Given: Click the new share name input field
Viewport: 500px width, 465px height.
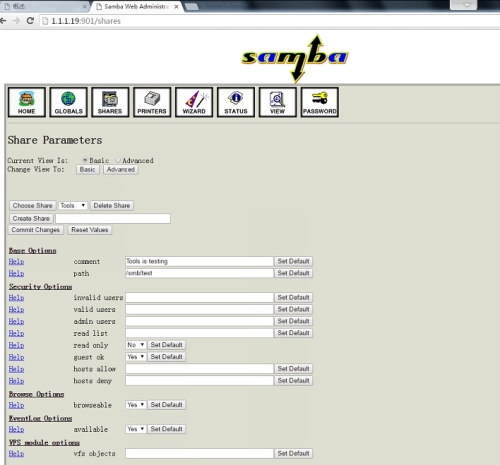Looking at the screenshot, I should point(113,218).
